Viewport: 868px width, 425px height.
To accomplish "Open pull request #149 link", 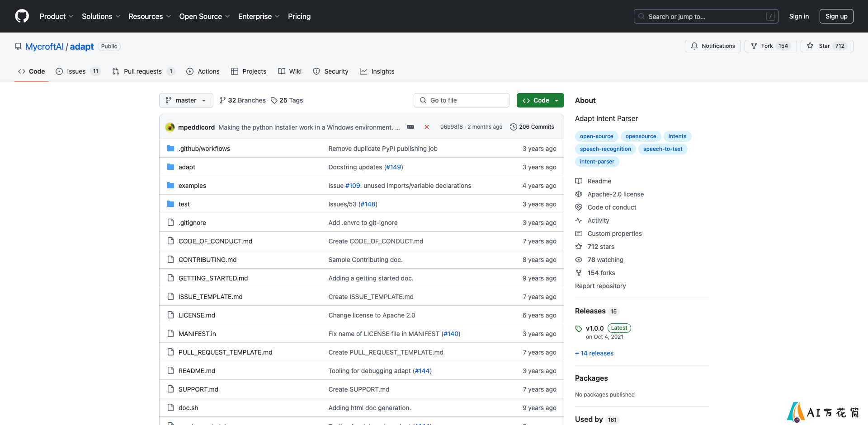I will point(393,167).
